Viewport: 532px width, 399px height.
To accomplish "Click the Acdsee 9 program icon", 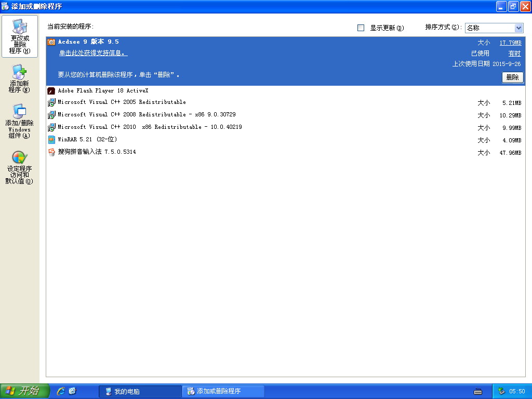I will (51, 42).
